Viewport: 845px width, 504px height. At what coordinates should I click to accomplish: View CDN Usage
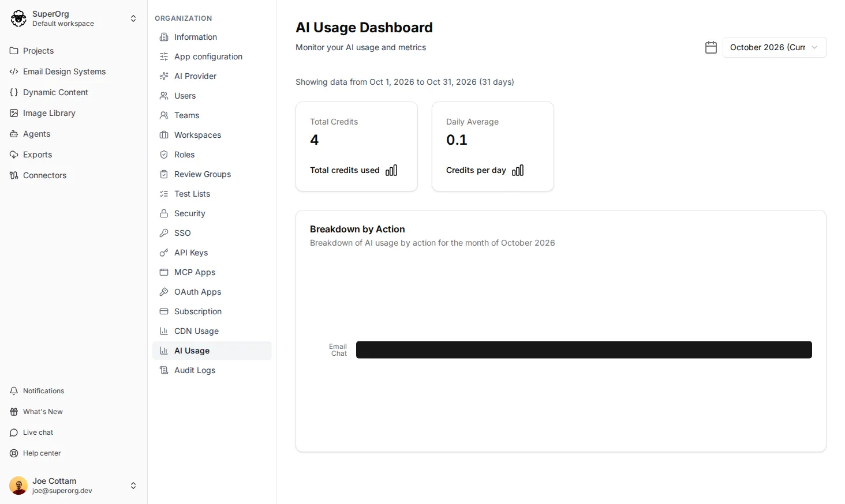point(212,331)
